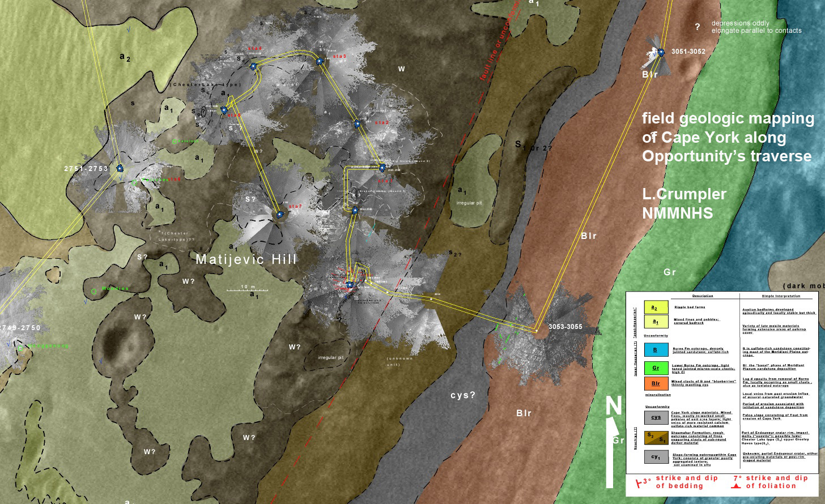Select the rover marker labeled 2751-2753
825x504 pixels.
click(120, 168)
